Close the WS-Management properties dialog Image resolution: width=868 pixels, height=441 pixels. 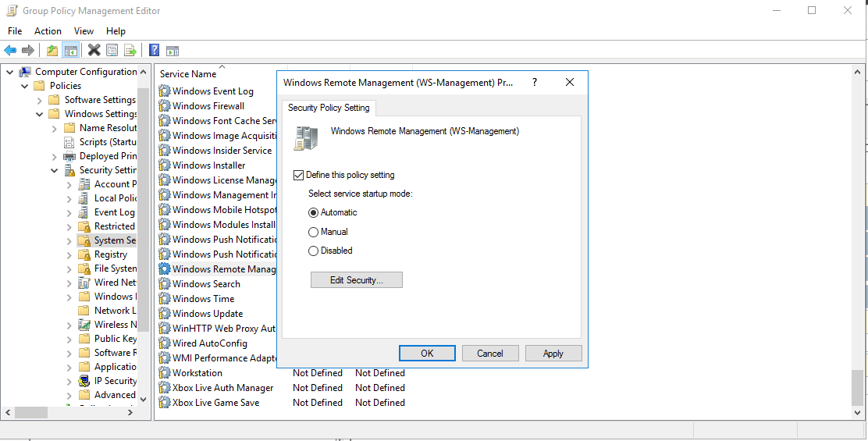point(570,83)
